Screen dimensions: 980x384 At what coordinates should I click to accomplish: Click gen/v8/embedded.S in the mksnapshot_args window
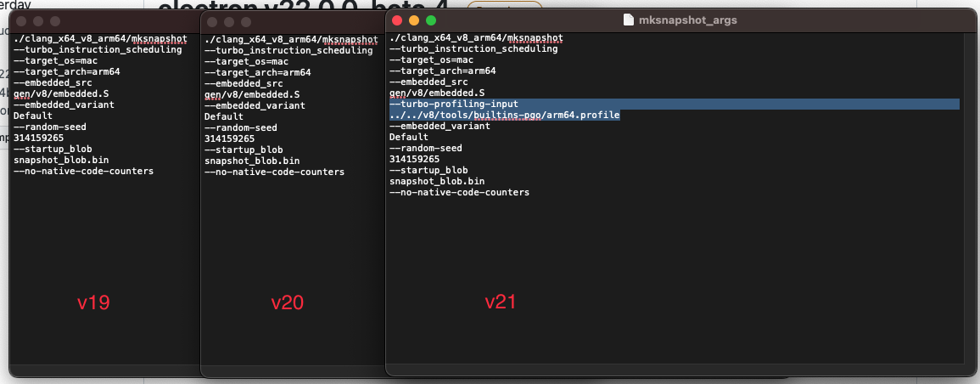[437, 93]
